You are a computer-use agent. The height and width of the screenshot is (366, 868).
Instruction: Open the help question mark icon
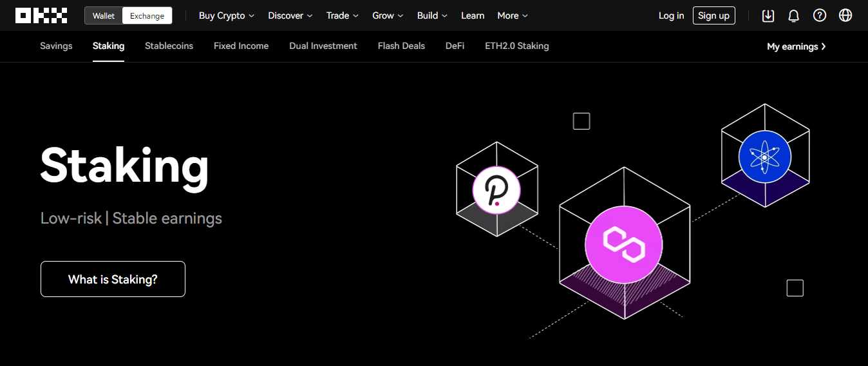pos(820,15)
